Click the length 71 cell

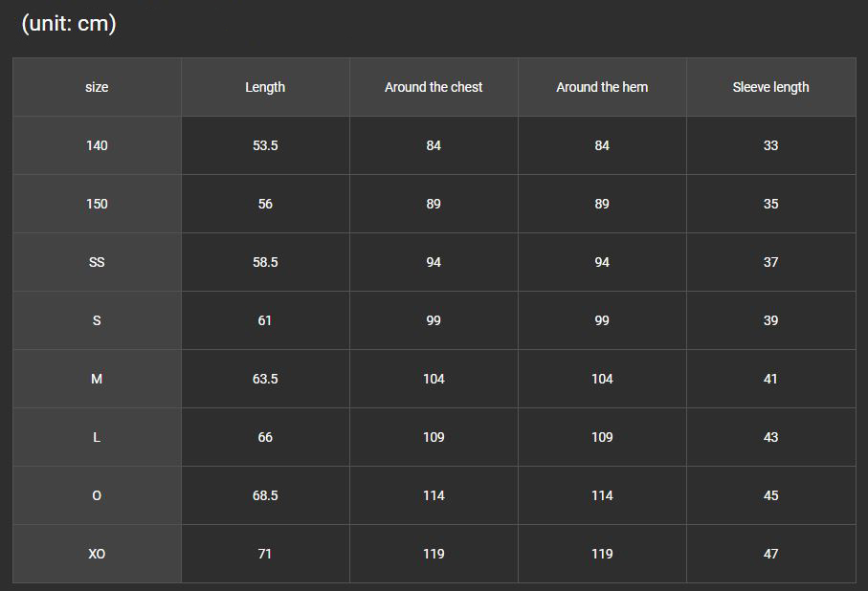pos(265,554)
